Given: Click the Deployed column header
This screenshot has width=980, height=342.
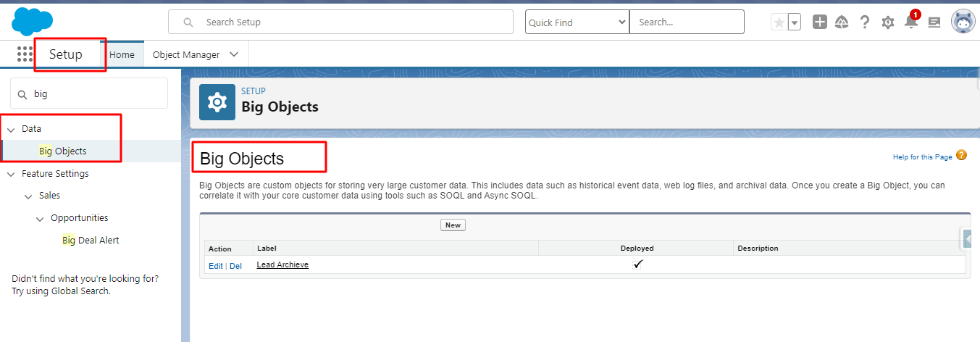Looking at the screenshot, I should [636, 248].
